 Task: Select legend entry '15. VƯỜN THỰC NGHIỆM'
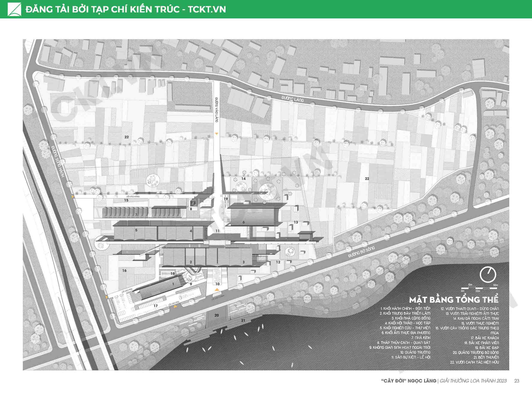click(x=480, y=323)
